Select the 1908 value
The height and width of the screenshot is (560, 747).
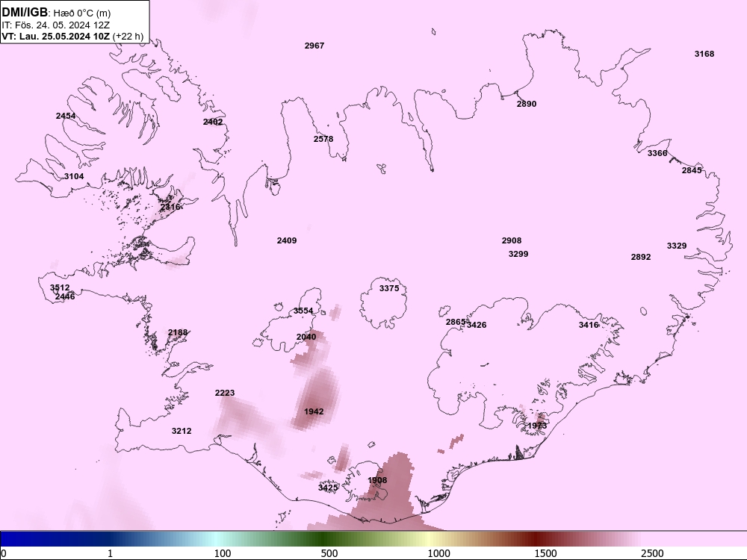click(x=377, y=480)
